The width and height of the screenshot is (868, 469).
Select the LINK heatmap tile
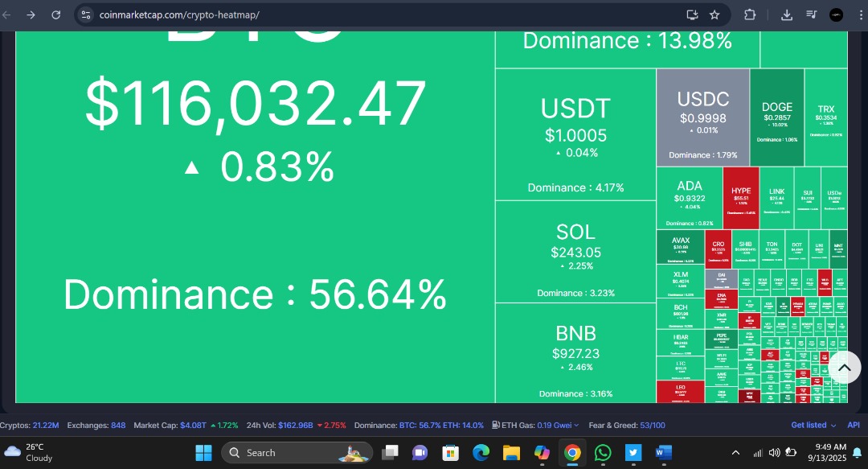tap(776, 199)
